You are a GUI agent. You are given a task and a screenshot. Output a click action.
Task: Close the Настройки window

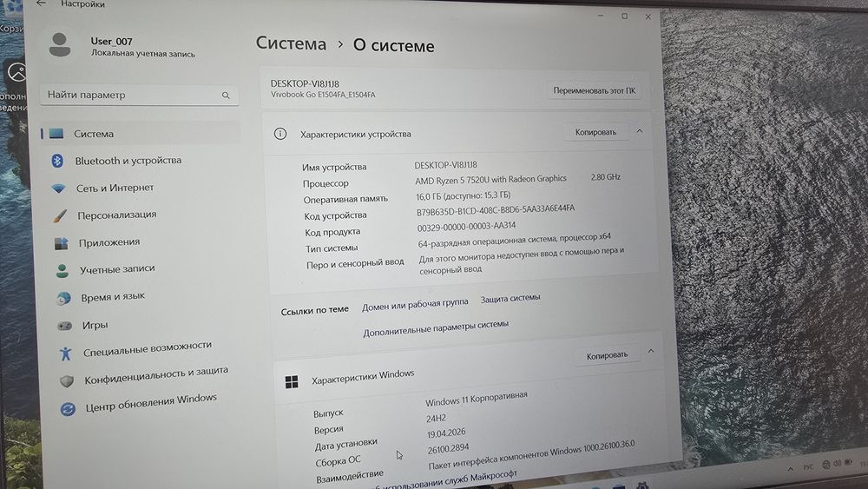(648, 17)
